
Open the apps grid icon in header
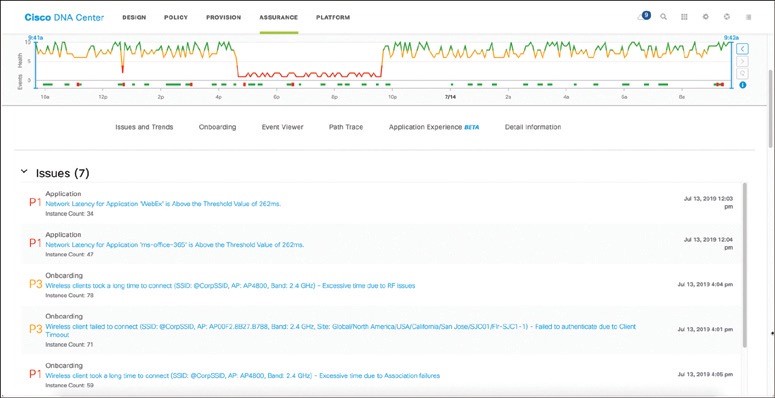(685, 17)
